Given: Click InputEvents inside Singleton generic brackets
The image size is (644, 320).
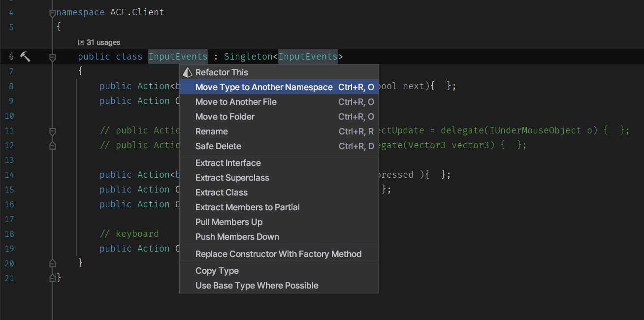Looking at the screenshot, I should pos(308,57).
